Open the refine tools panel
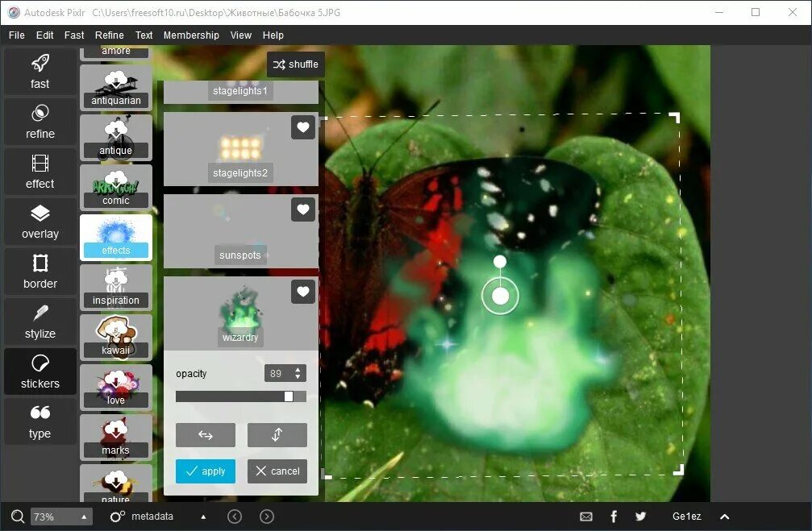Screen dimensions: 812x531 point(40,122)
